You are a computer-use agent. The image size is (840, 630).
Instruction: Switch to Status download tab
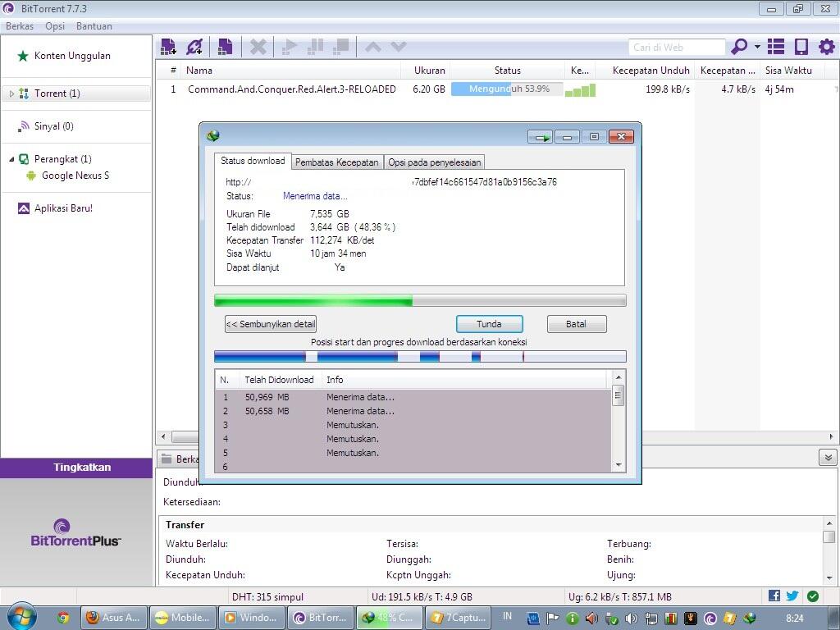pyautogui.click(x=253, y=161)
